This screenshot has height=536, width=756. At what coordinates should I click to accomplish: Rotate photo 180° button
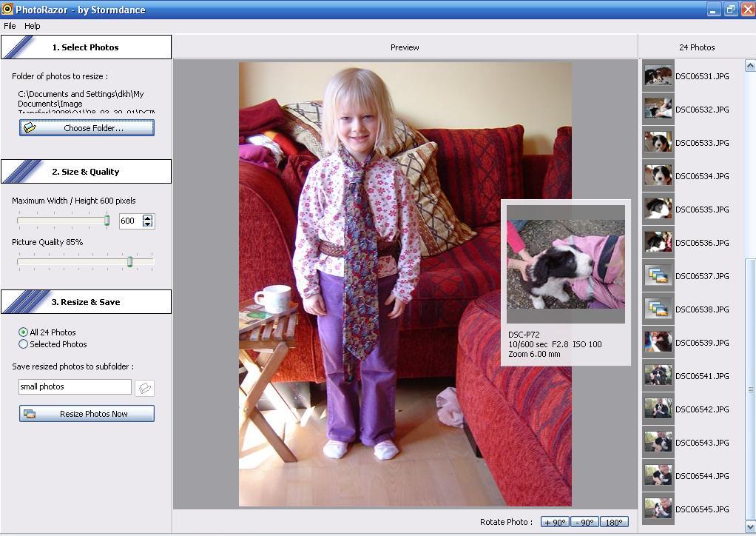614,522
